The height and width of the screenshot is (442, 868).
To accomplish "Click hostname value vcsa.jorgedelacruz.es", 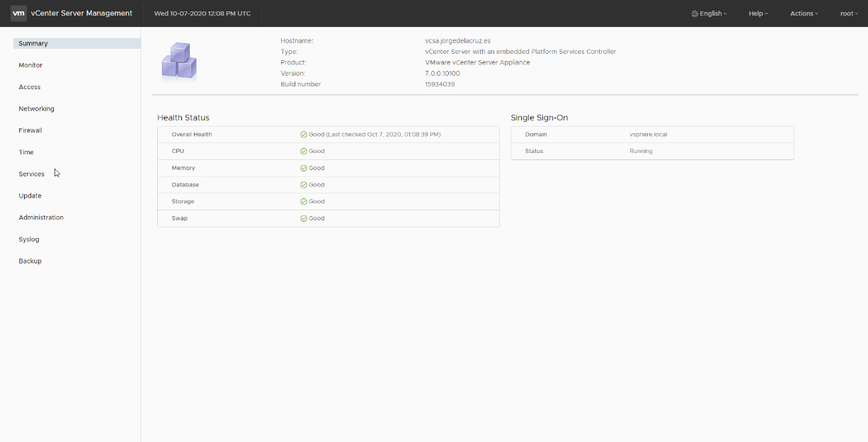I will pyautogui.click(x=457, y=41).
